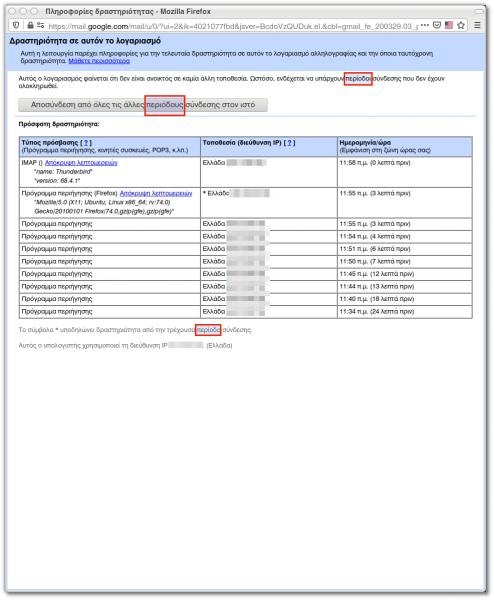The width and height of the screenshot is (494, 600).
Task: Click Ελλάδα in the 11:58 π.μ. IMAP row
Action: point(214,163)
